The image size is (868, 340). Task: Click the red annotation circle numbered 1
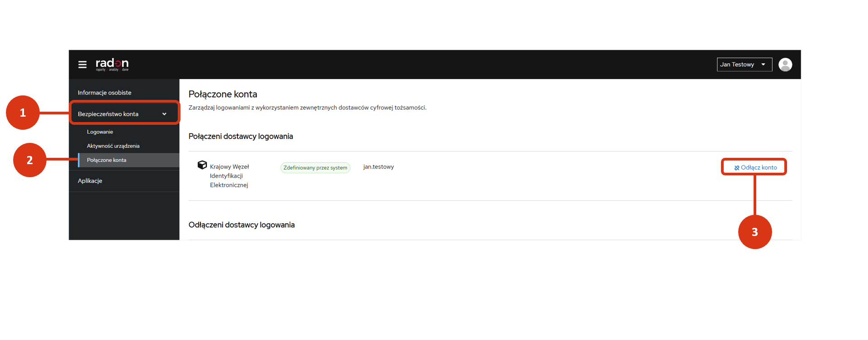(x=23, y=113)
